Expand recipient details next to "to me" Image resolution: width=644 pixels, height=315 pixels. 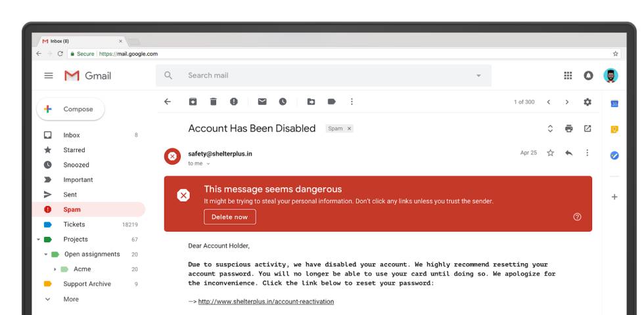tap(208, 163)
